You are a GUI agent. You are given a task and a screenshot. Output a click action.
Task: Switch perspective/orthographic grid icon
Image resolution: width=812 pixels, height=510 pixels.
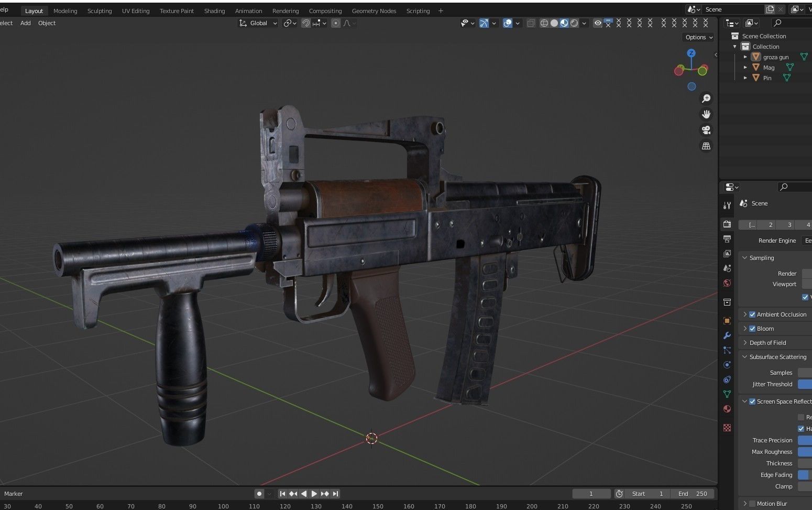[x=706, y=146]
